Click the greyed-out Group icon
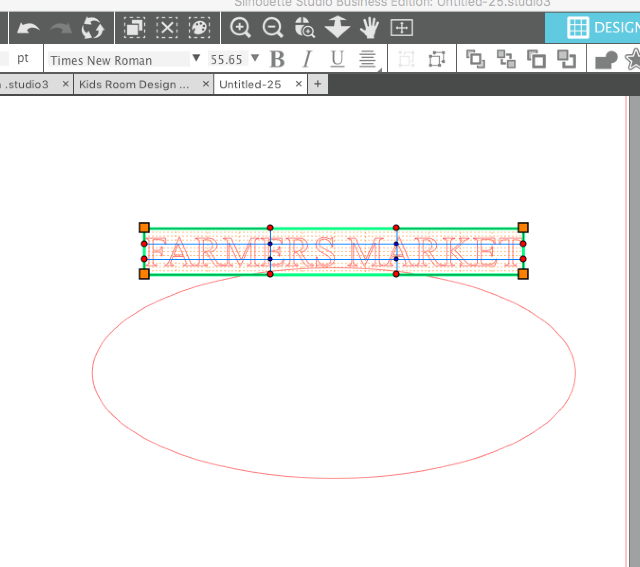This screenshot has width=640, height=567. click(406, 60)
